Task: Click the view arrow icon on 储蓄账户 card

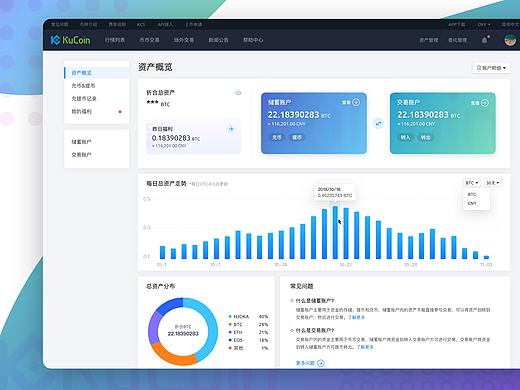Action: click(356, 102)
